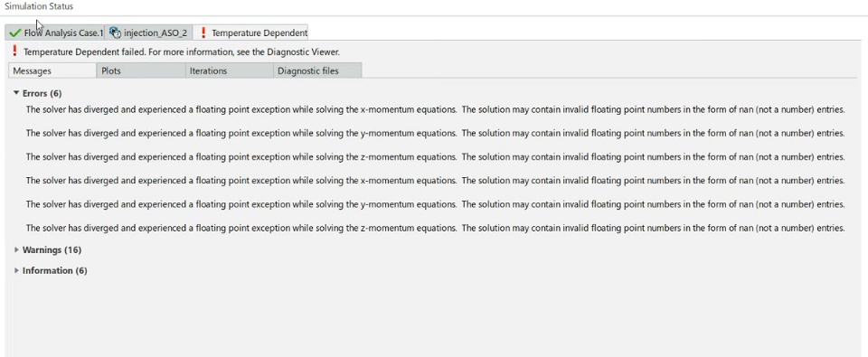The image size is (868, 357).
Task: Click the red error icon beside failure message
Action: coord(15,52)
